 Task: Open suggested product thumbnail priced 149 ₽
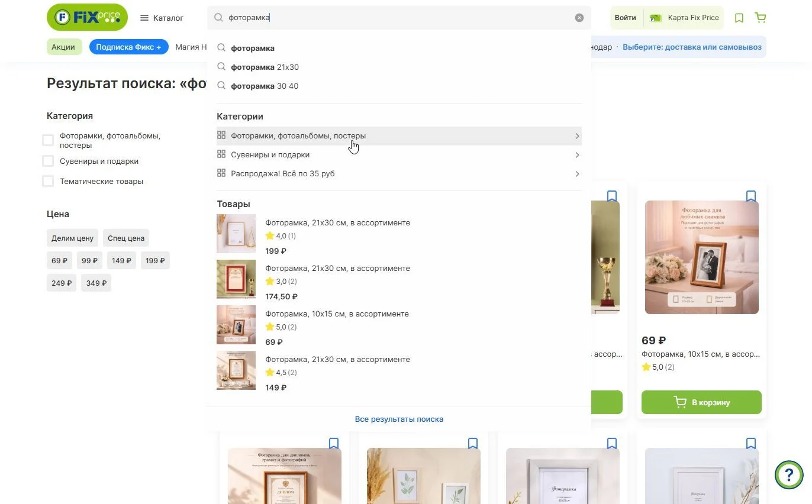point(236,370)
